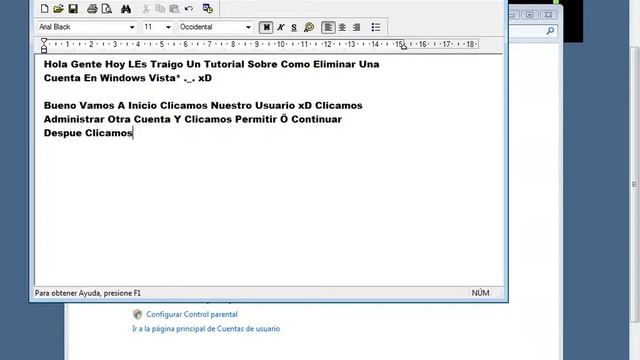Image resolution: width=640 pixels, height=360 pixels.
Task: Toggle bullet list formatting
Action: click(x=376, y=27)
